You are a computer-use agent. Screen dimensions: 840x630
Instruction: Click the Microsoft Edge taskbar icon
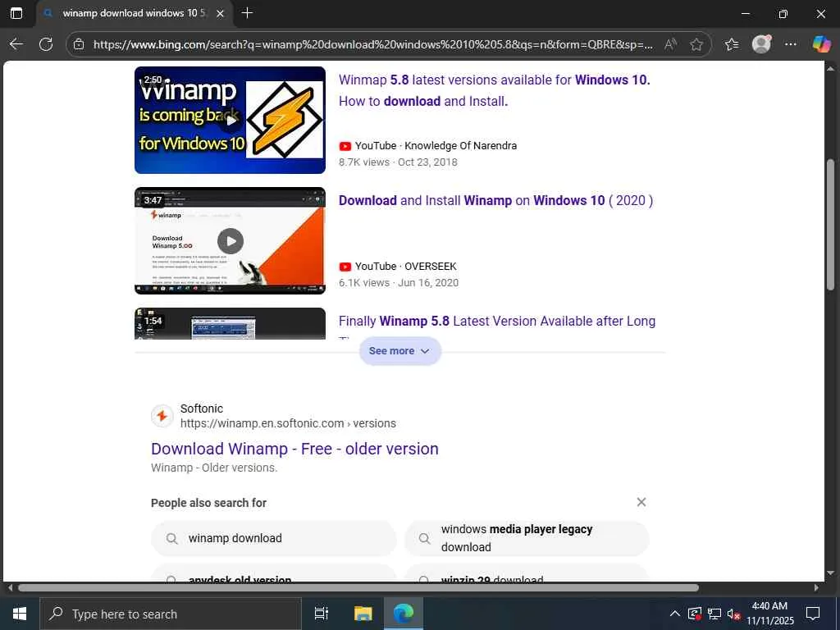404,614
